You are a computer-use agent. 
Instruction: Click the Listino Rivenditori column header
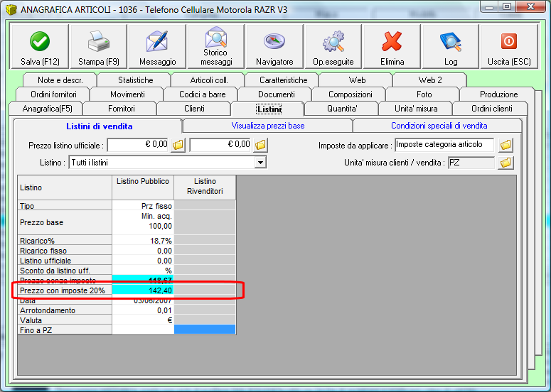click(x=205, y=187)
